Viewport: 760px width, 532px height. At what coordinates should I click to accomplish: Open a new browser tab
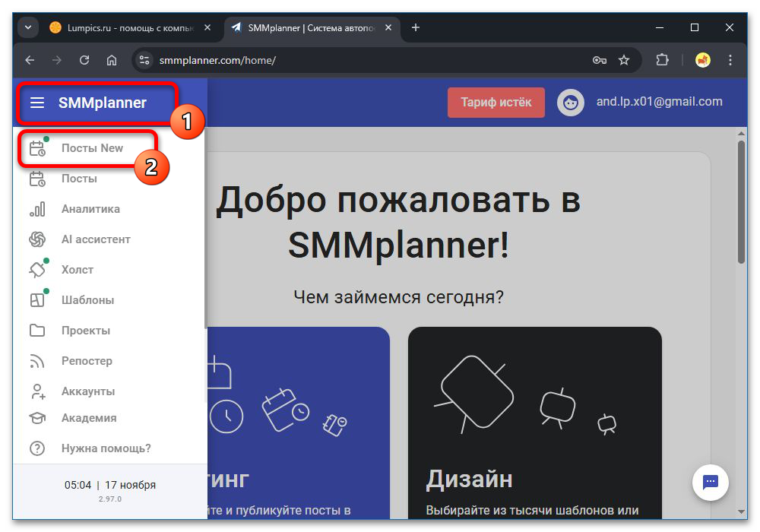(x=416, y=27)
